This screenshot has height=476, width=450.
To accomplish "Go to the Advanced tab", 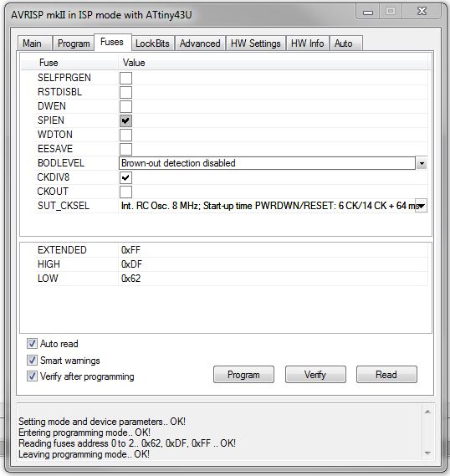I will point(200,44).
